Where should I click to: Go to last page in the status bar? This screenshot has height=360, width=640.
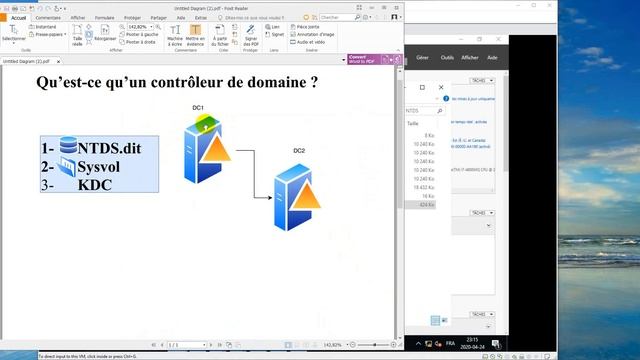pos(220,345)
